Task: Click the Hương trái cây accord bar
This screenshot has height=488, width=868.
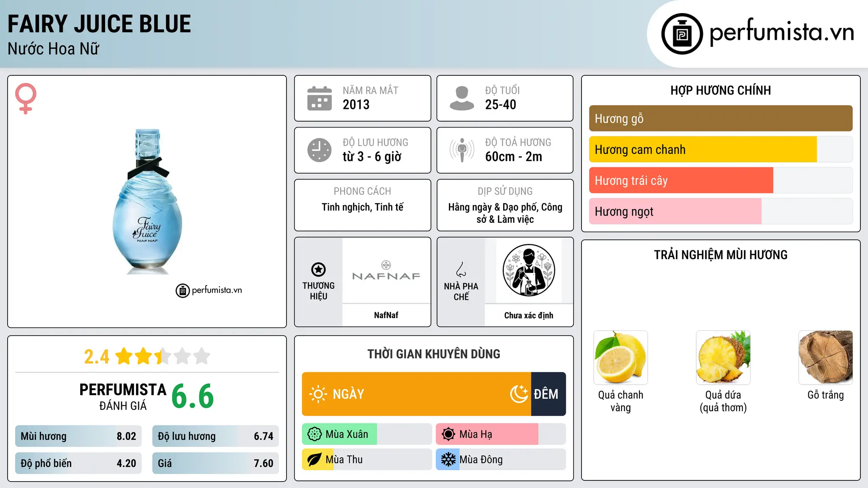Action: pos(721,180)
